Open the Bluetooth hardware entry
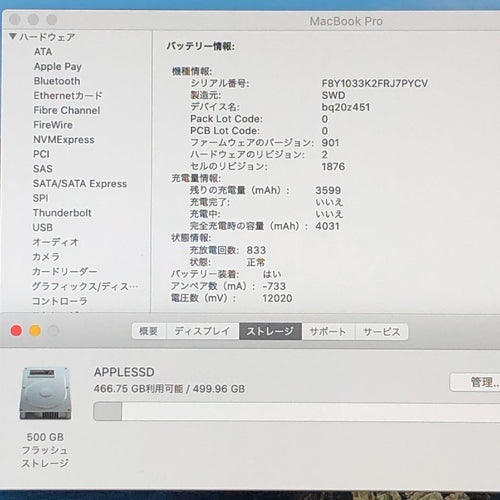This screenshot has height=500, width=500. tap(57, 81)
